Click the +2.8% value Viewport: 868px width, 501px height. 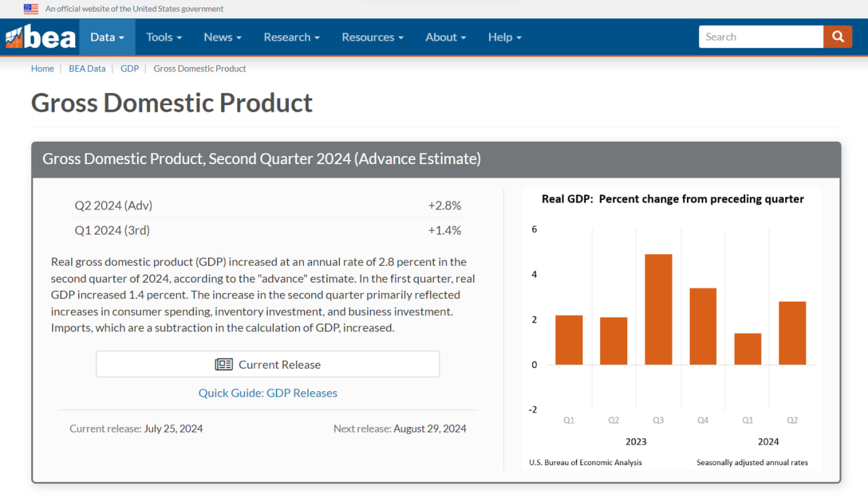pyautogui.click(x=445, y=205)
